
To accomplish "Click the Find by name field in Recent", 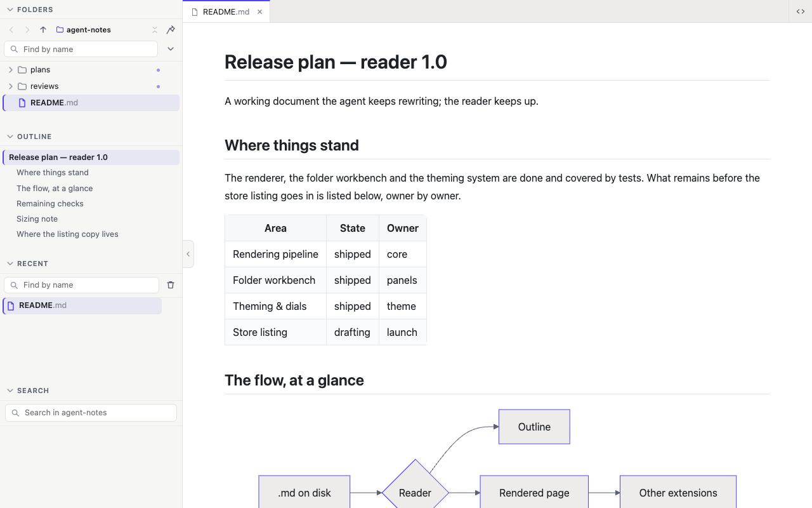I will pos(81,285).
